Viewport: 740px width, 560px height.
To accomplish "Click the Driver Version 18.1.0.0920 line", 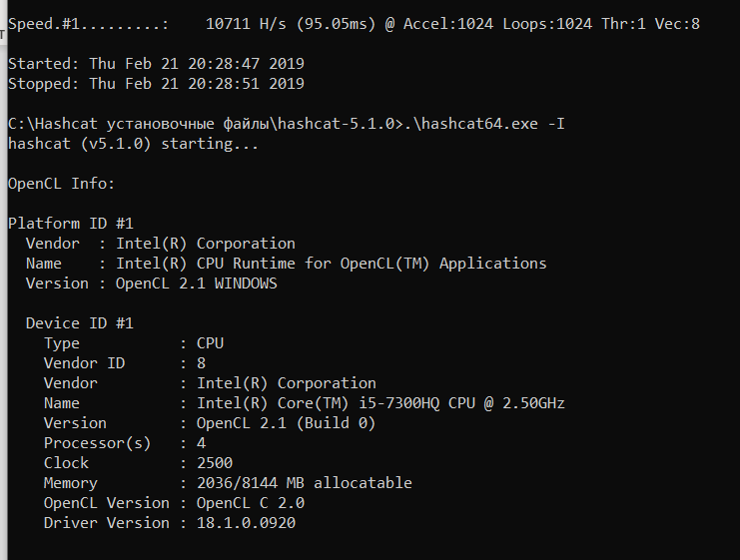I will pyautogui.click(x=170, y=523).
